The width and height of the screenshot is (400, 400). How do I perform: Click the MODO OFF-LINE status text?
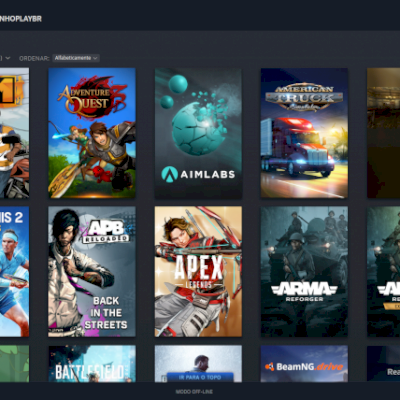tap(194, 392)
